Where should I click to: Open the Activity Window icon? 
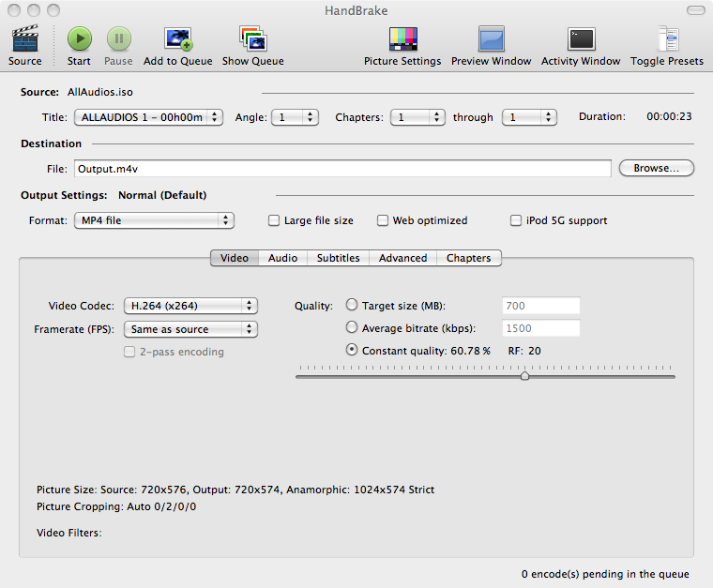pyautogui.click(x=581, y=39)
